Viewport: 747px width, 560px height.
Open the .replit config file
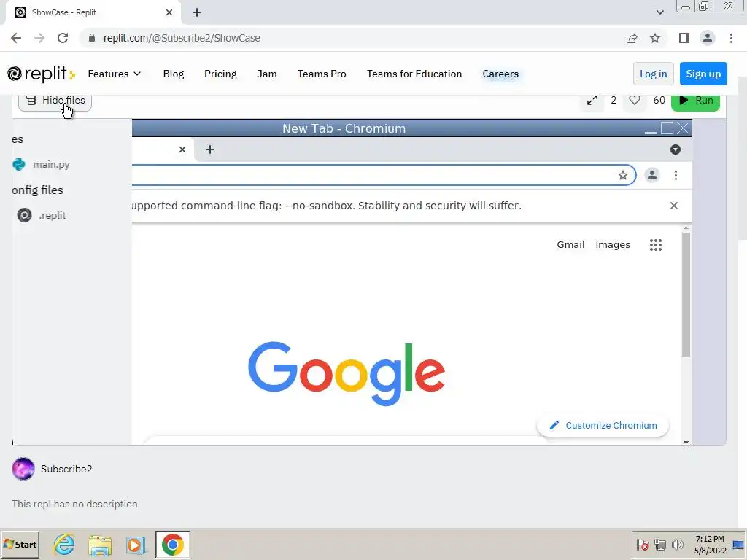coord(53,215)
